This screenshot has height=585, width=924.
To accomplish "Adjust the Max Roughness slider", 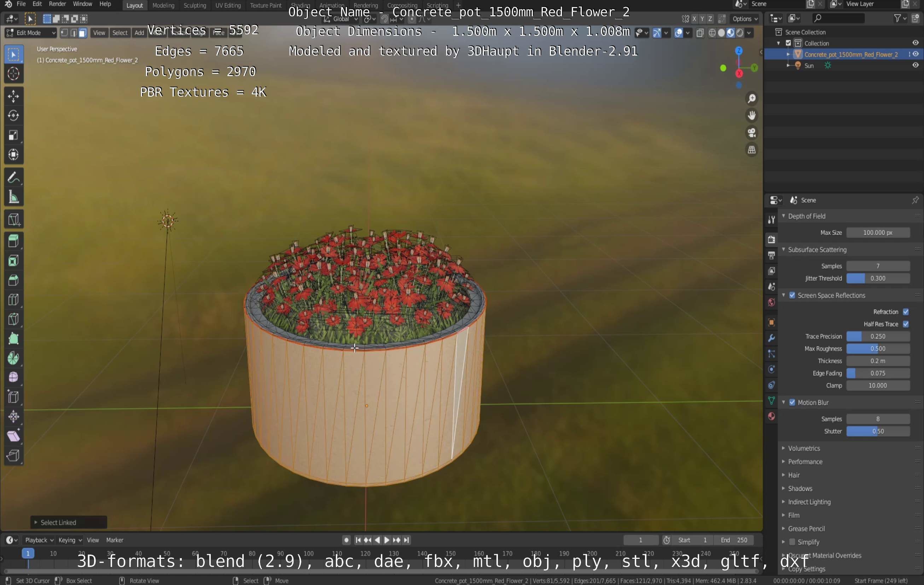I will (878, 349).
